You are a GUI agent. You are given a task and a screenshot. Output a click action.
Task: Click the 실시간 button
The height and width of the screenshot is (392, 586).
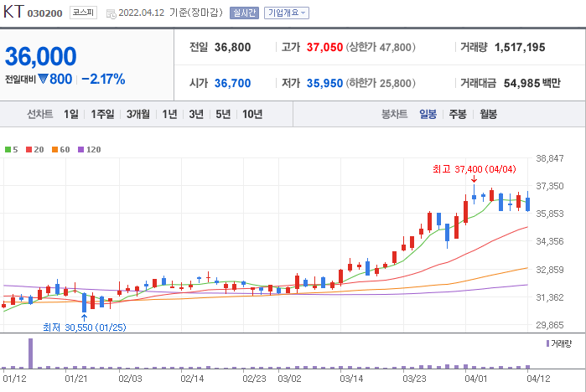coord(244,13)
